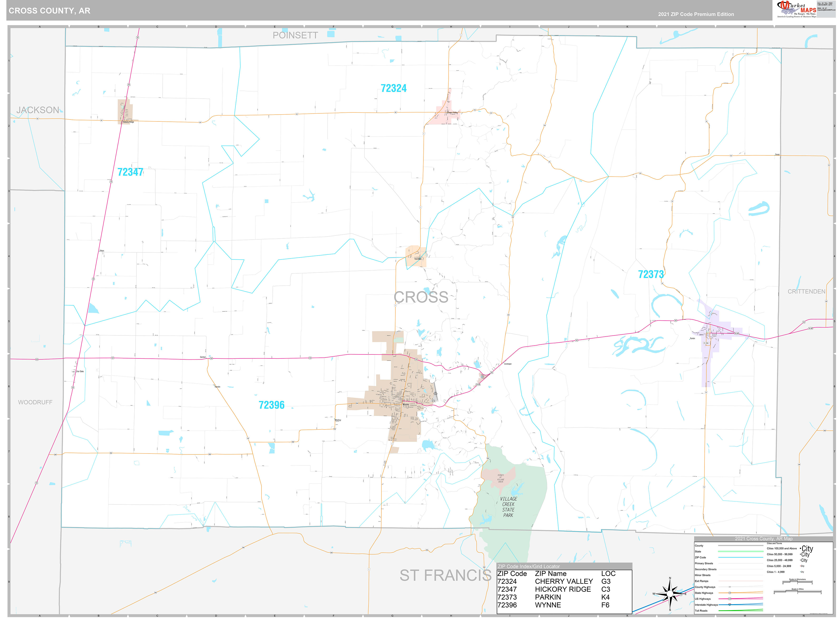Click the County Highways marker in legend
840x618 pixels.
tap(730, 587)
